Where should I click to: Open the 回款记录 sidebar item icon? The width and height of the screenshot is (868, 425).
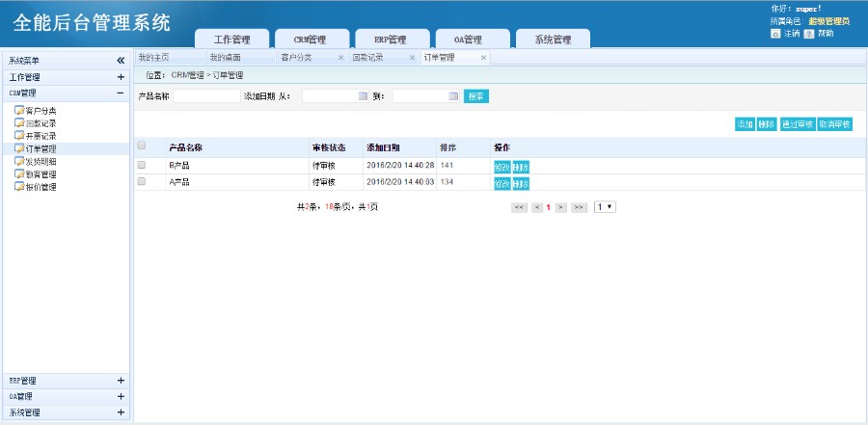click(19, 122)
